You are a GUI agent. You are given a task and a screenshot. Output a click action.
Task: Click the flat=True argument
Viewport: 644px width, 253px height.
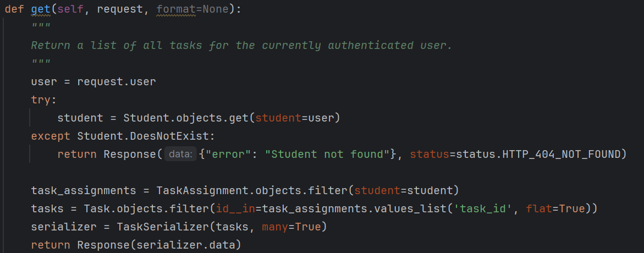[x=554, y=208]
